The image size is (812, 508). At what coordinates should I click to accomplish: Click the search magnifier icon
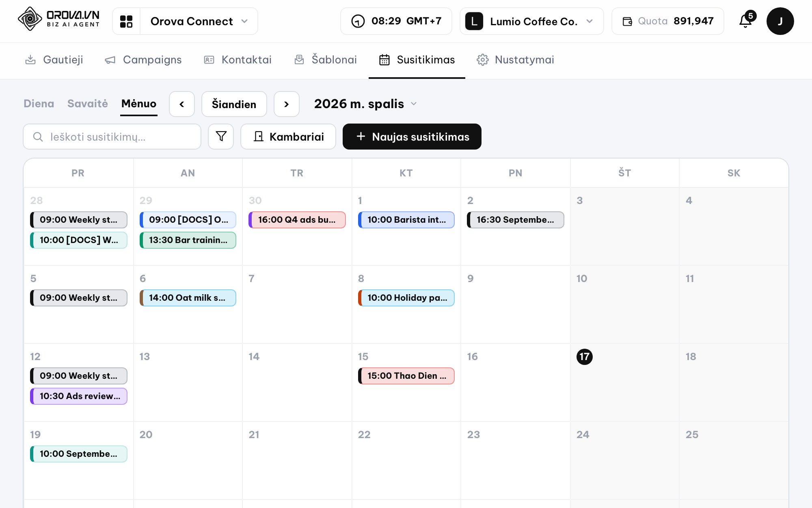[38, 137]
